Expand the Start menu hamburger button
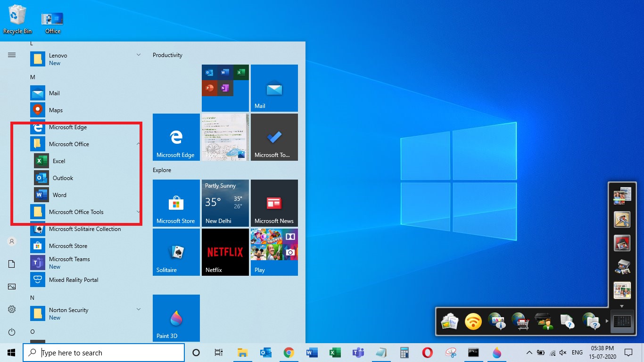Viewport: 644px width, 362px height. click(12, 55)
